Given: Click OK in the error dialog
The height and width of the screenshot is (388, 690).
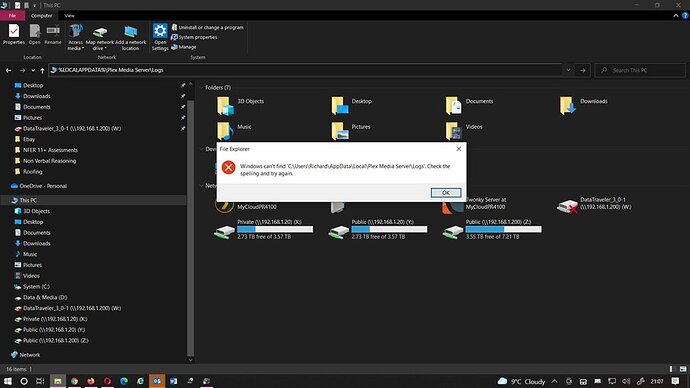Looking at the screenshot, I should click(x=446, y=193).
